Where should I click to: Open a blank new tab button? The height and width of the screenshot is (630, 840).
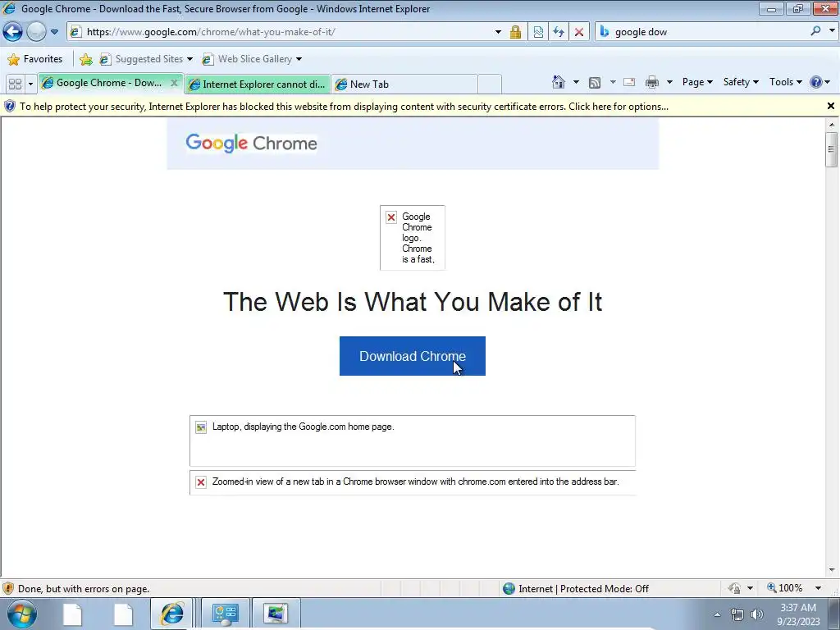click(x=490, y=84)
